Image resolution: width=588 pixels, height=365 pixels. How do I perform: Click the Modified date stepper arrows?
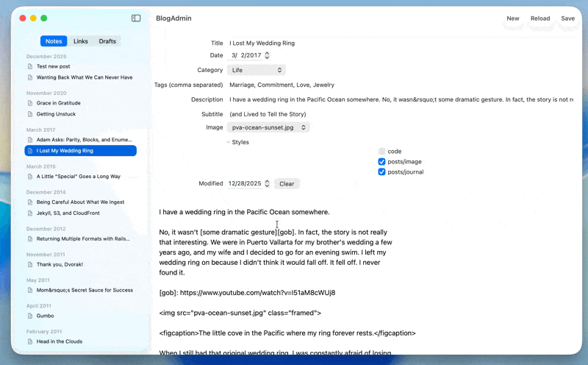tap(267, 183)
